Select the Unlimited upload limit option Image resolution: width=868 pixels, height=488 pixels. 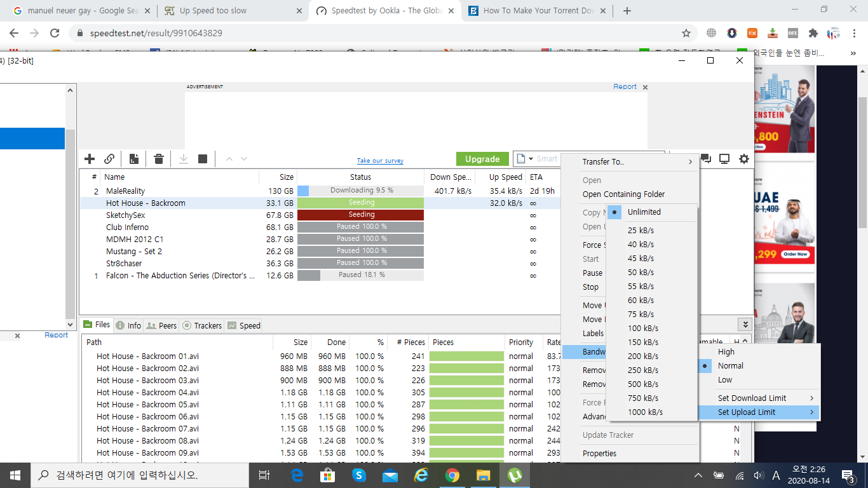click(644, 212)
